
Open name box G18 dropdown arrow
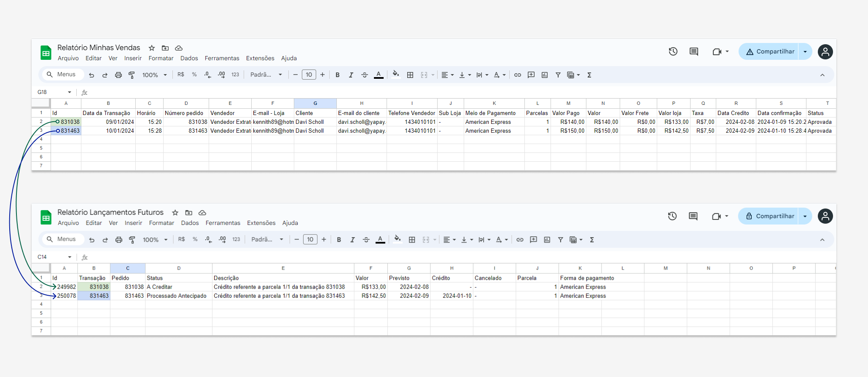[70, 92]
